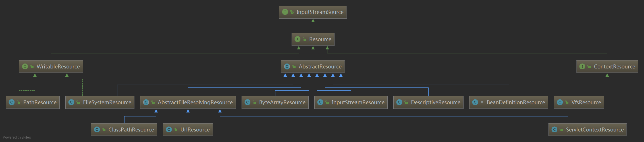Click the ServletContextResource class icon

(x=554, y=130)
